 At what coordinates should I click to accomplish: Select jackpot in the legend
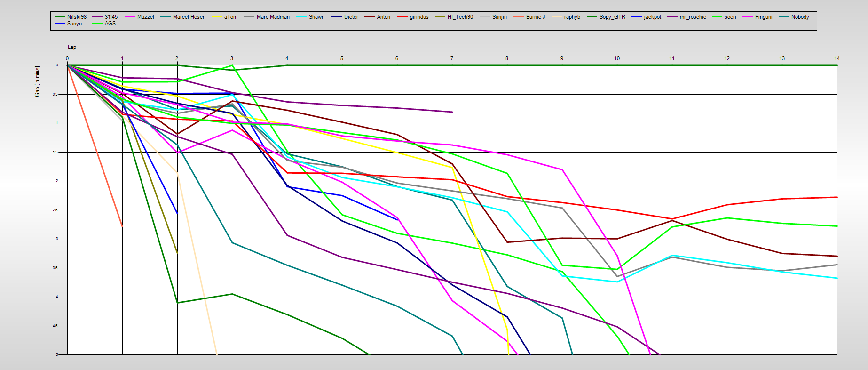652,17
